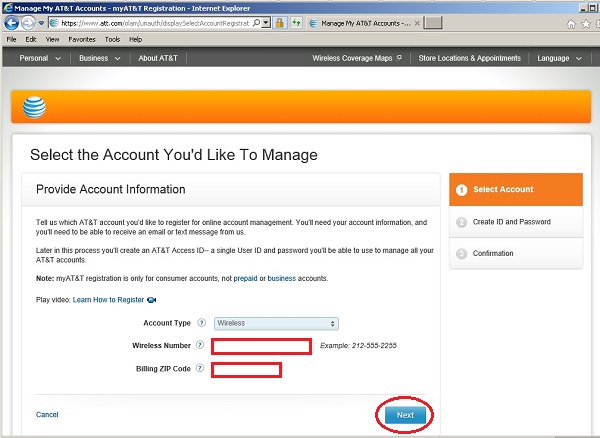Follow the business accounts link

(282, 278)
